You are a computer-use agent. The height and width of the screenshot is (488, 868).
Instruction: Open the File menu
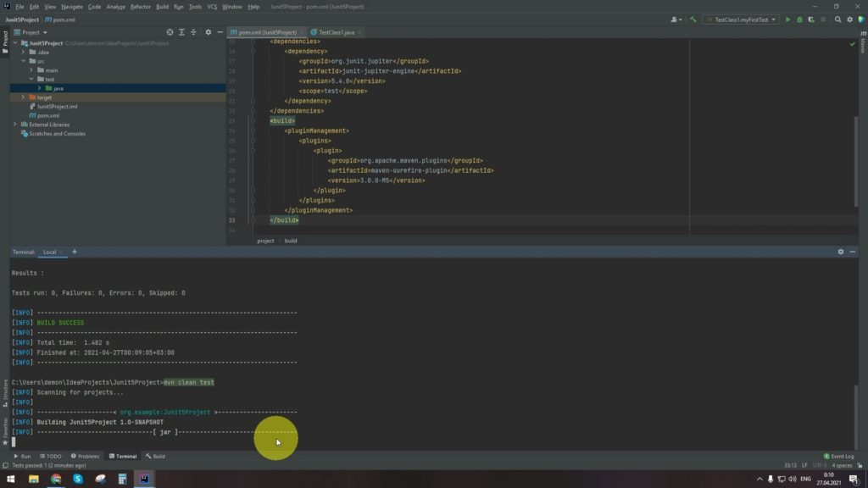[20, 7]
